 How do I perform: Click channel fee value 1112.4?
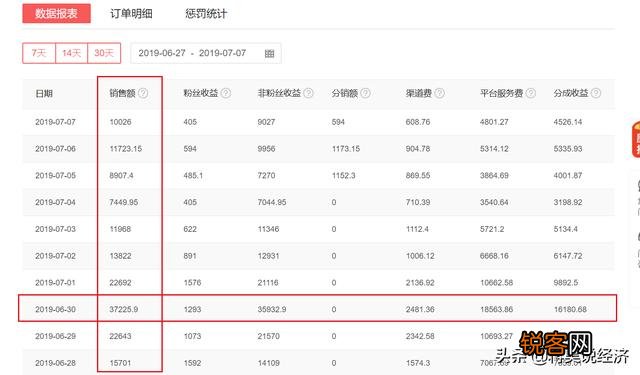pyautogui.click(x=417, y=229)
